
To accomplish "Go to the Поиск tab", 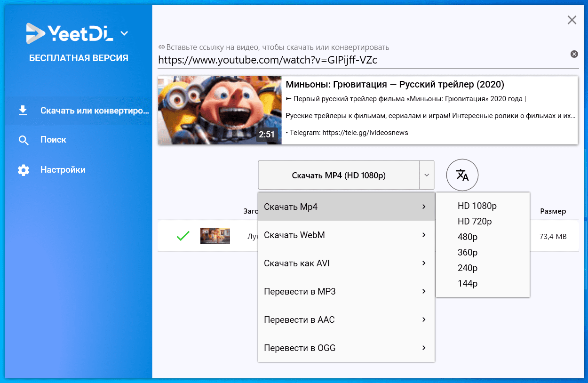I will pyautogui.click(x=53, y=140).
